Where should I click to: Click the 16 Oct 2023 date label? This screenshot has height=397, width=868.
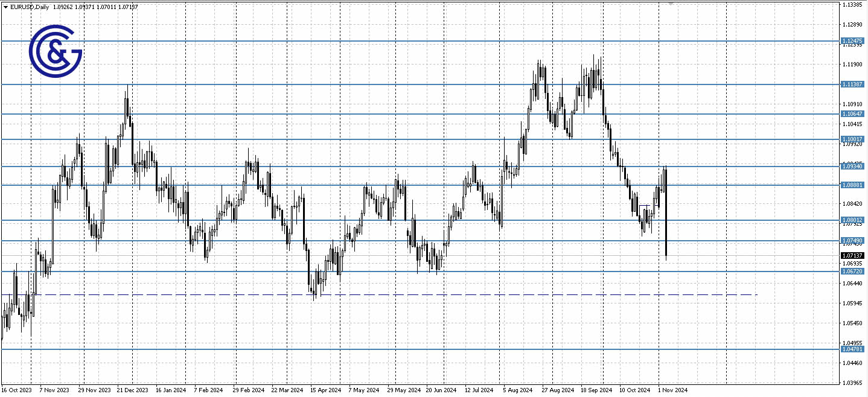[x=18, y=390]
